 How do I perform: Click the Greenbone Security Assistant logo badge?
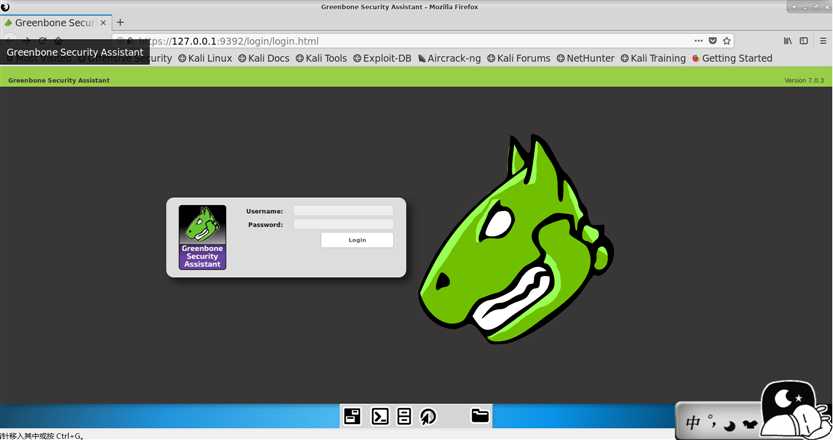click(x=202, y=238)
